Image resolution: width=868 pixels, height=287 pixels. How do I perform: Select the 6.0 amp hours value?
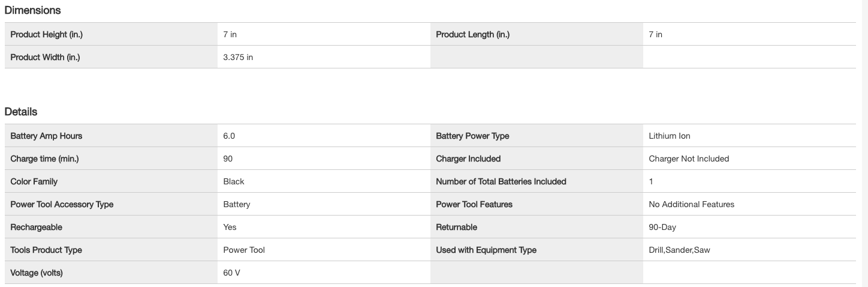229,136
